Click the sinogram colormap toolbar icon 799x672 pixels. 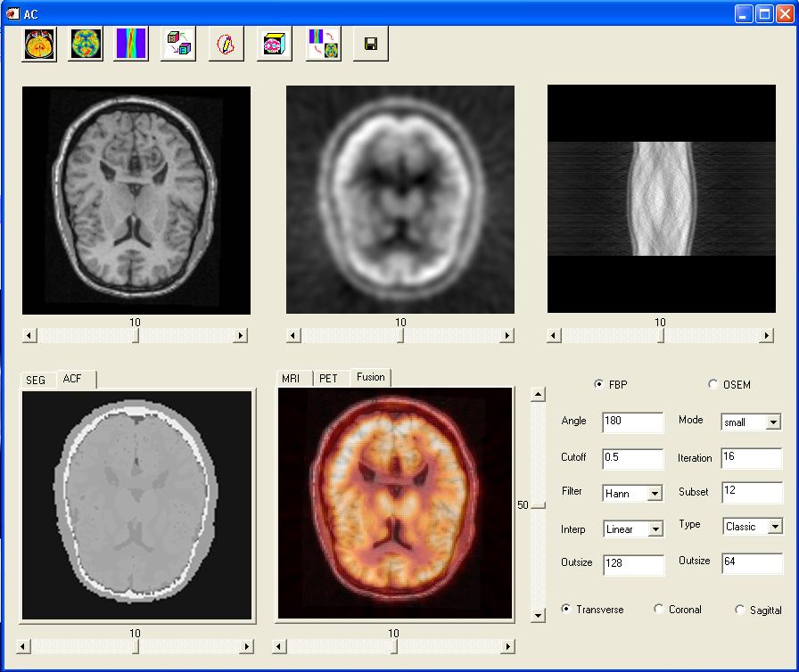[x=131, y=42]
